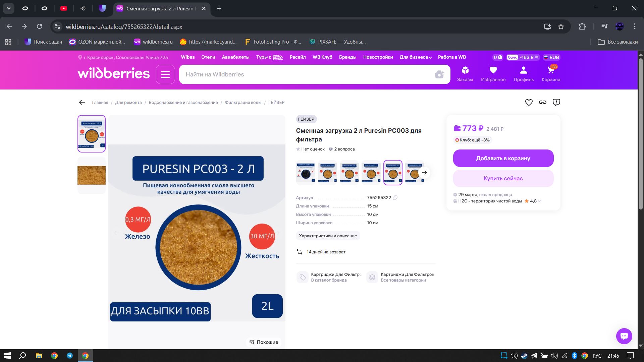Open Избранное favorites heart in header
The image size is (644, 362).
493,74
